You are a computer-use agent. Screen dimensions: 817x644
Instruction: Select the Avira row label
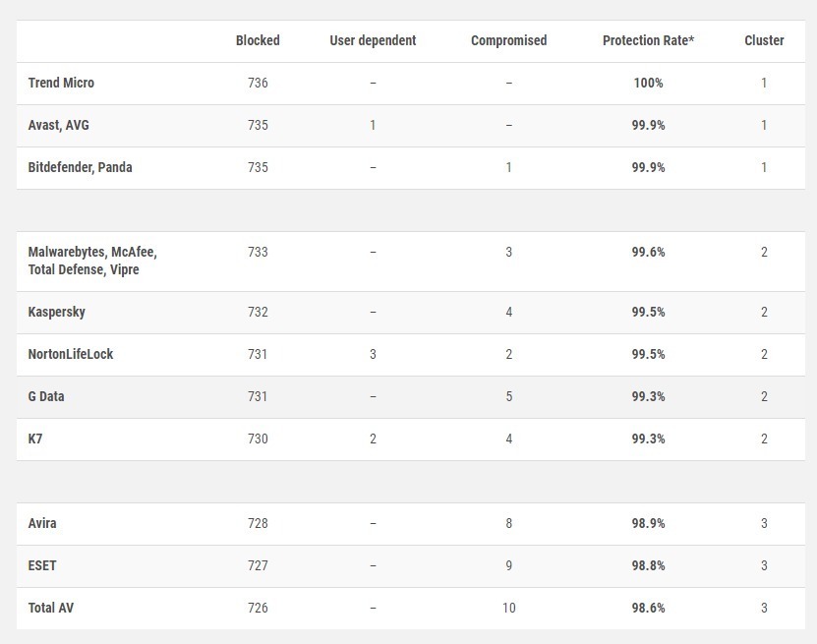click(x=41, y=523)
